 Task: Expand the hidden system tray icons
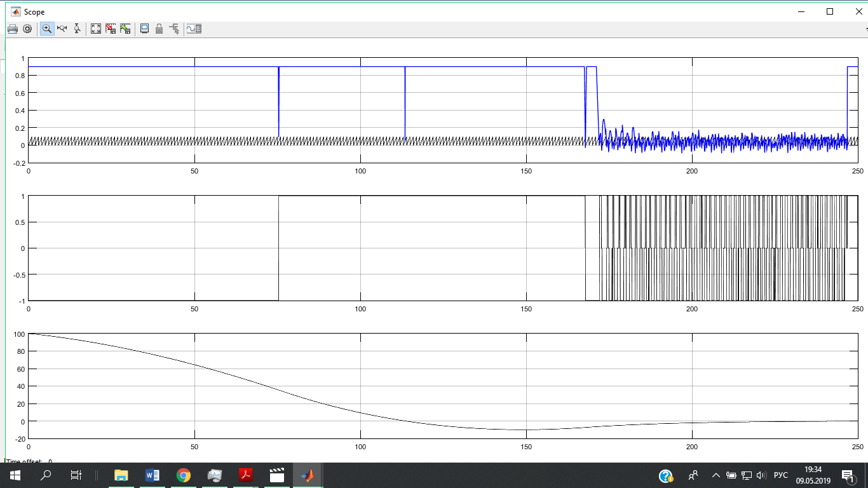(715, 475)
